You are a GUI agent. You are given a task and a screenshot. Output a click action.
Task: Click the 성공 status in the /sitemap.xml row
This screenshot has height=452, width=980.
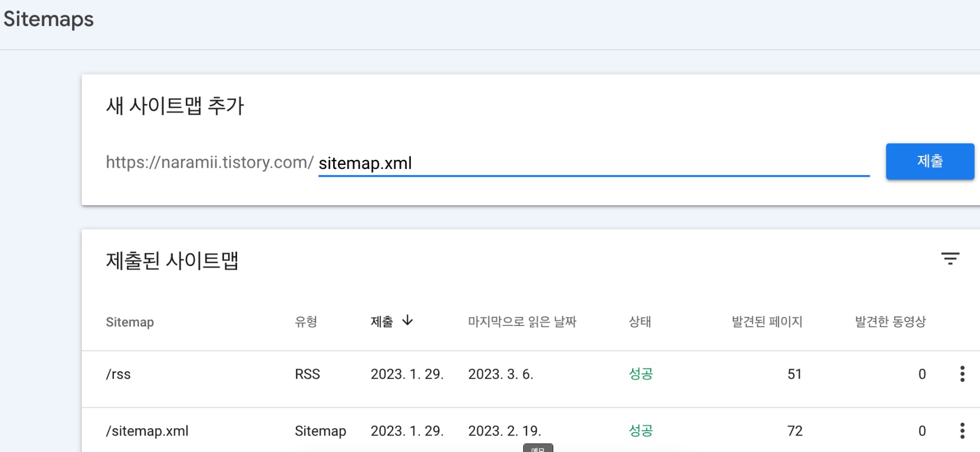pyautogui.click(x=641, y=431)
